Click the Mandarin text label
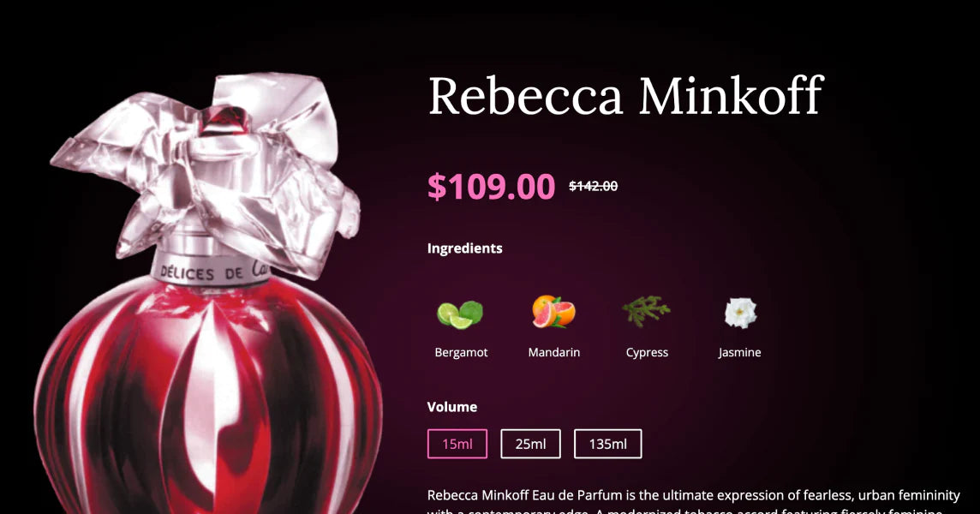 click(553, 353)
